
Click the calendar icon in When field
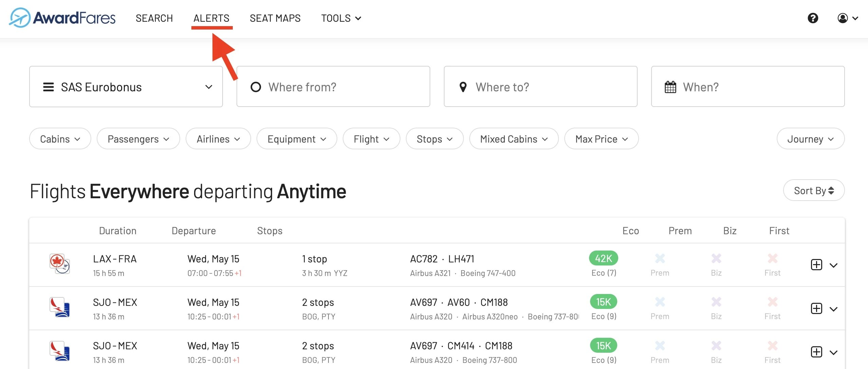point(670,87)
